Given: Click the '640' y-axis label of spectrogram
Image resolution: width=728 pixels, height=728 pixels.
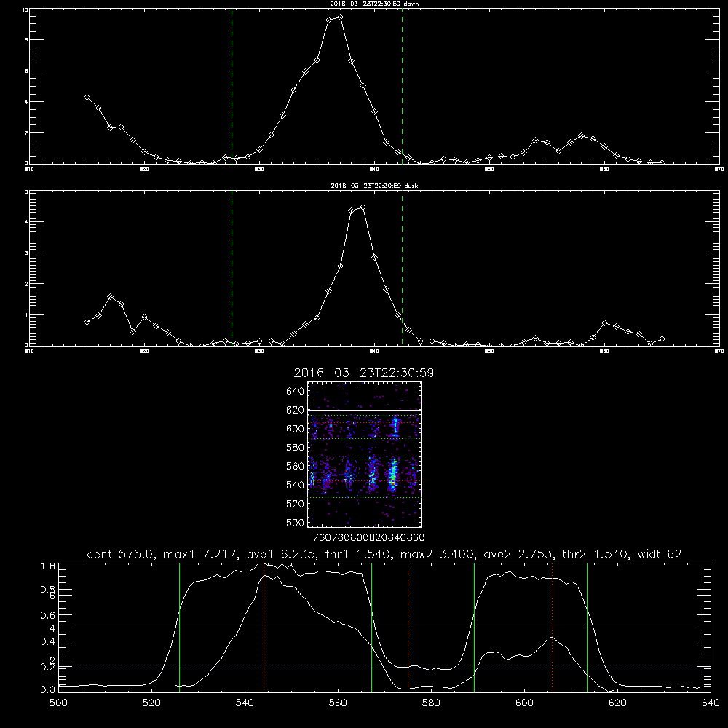Looking at the screenshot, I should coord(296,392).
